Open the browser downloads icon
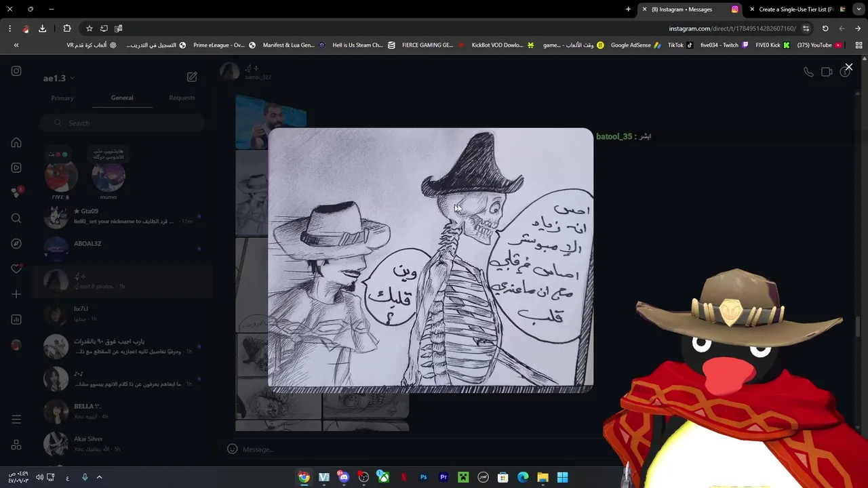Image resolution: width=868 pixels, height=488 pixels. [x=42, y=28]
